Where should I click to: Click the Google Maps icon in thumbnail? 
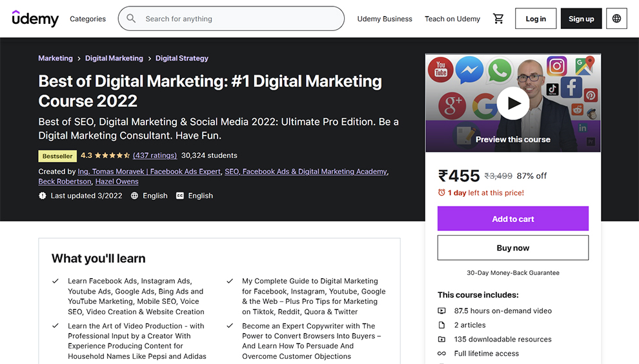(x=585, y=66)
